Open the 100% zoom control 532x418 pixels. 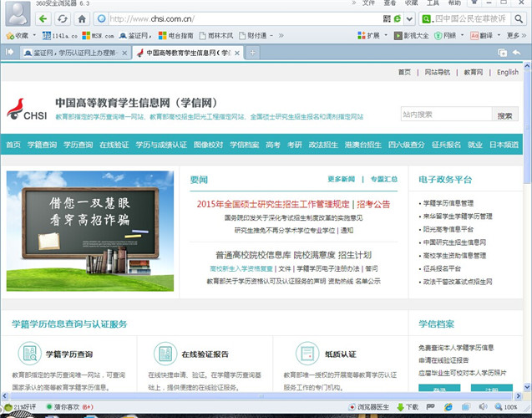pyautogui.click(x=506, y=407)
